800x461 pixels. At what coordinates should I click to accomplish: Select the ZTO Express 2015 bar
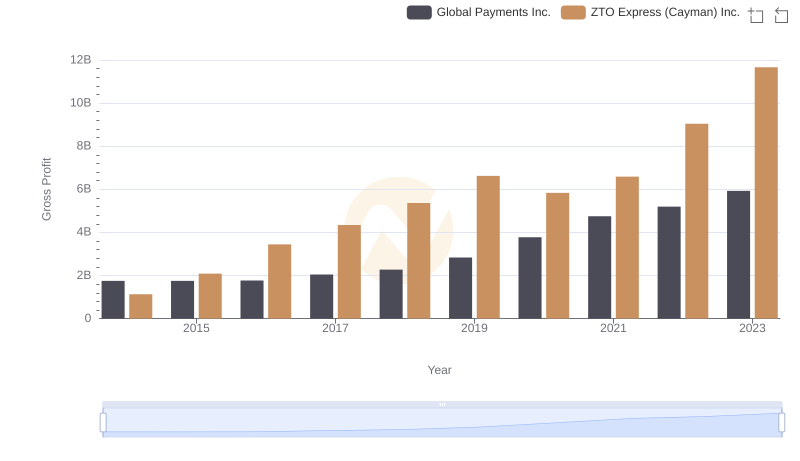click(x=210, y=296)
